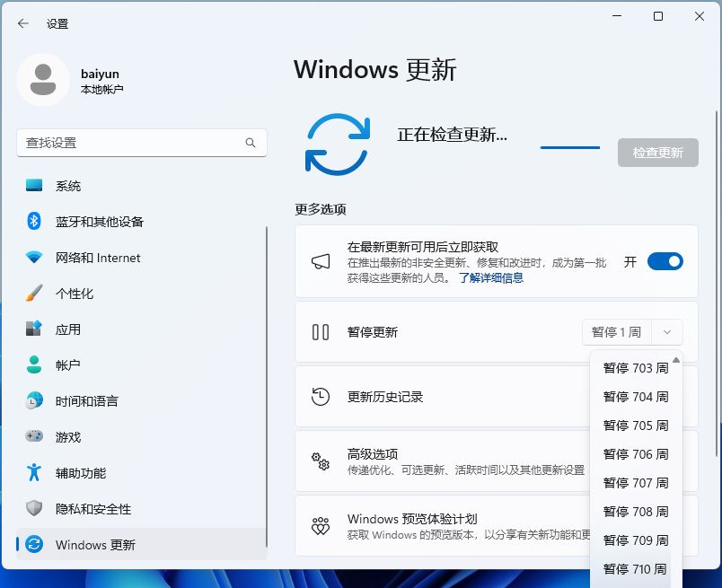
Task: Choose 暂停 707 周 from the list
Action: click(x=636, y=483)
